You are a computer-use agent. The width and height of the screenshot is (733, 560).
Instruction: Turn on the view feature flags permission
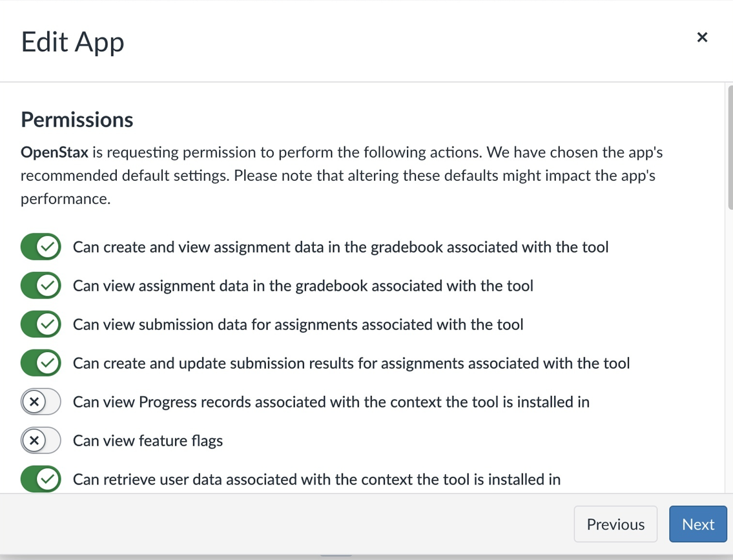coord(41,441)
